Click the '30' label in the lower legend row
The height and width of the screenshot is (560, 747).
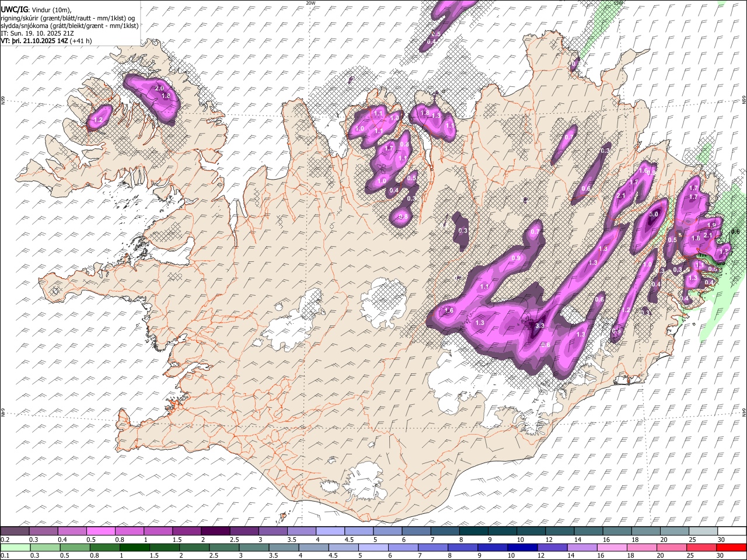[x=720, y=555]
